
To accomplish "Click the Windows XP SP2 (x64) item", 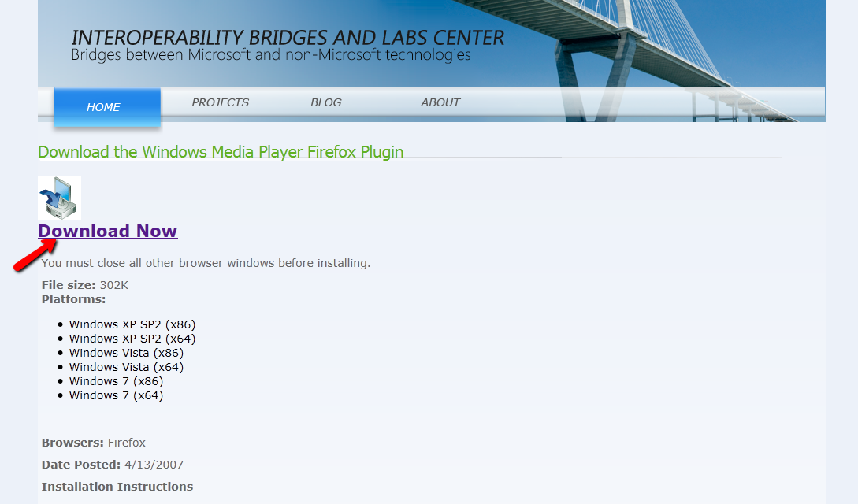I will point(132,339).
